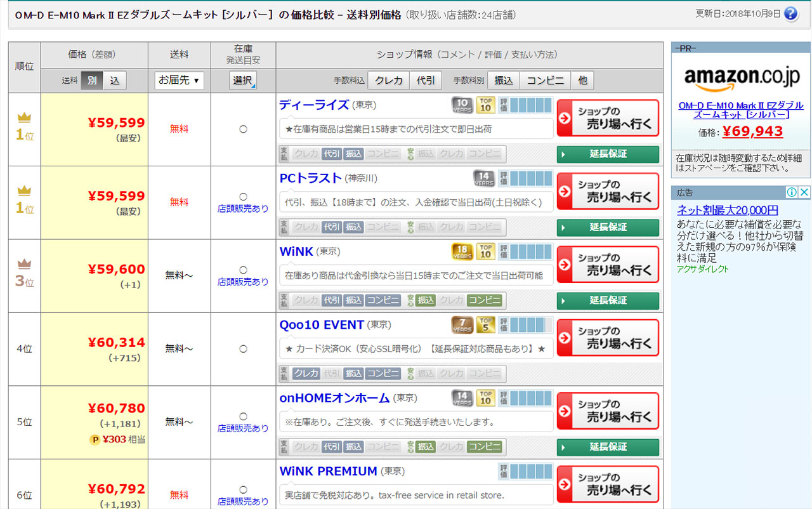Click 延長保証 button for ディーライズ
The image size is (812, 509).
click(608, 154)
